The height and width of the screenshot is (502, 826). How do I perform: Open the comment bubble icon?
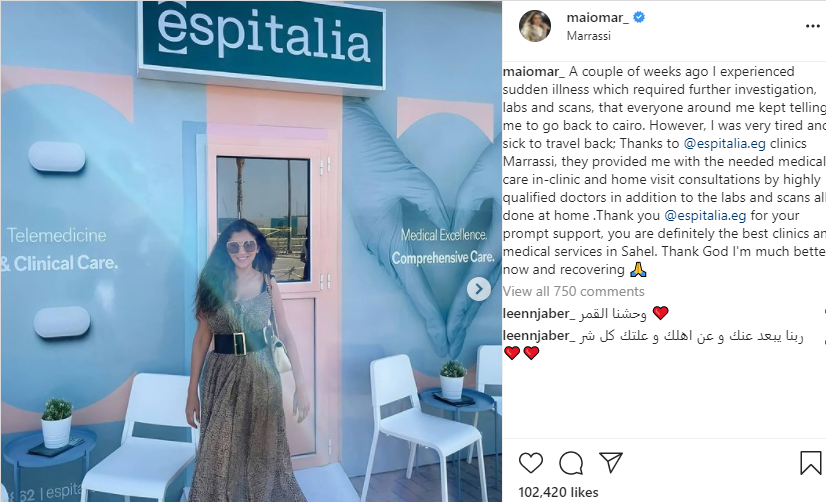click(x=571, y=463)
